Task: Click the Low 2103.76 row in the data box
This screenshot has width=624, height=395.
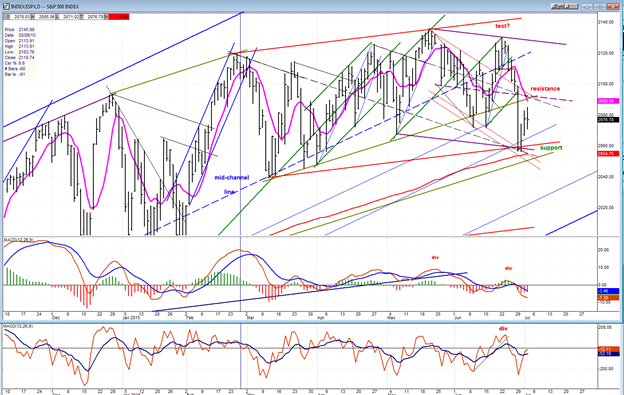Action: tap(20, 52)
